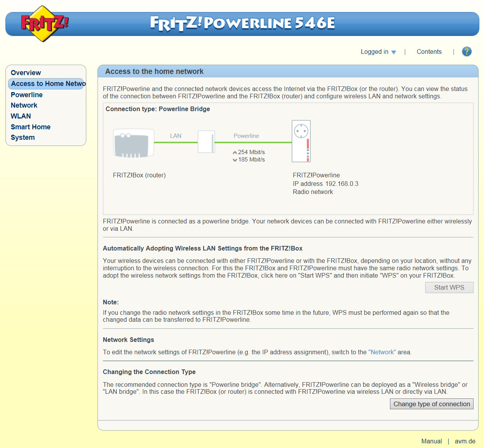
Task: Click 'Automatically Adopting Wireless LAN Settings' heading
Action: pos(203,249)
